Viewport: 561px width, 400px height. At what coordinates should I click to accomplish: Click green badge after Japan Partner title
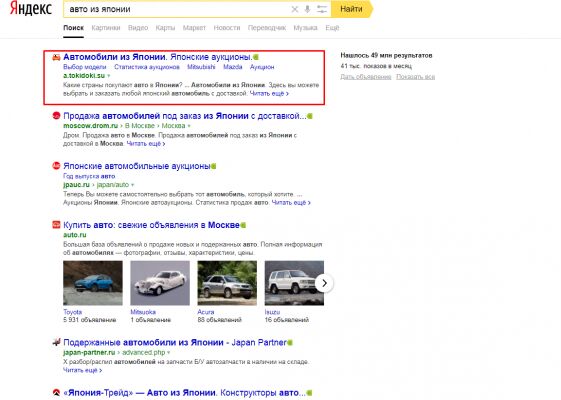tap(290, 342)
